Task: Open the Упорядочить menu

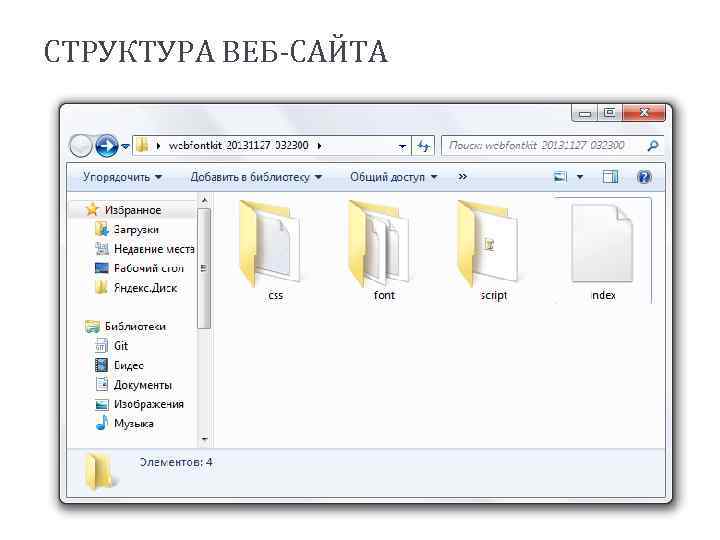Action: tap(122, 177)
